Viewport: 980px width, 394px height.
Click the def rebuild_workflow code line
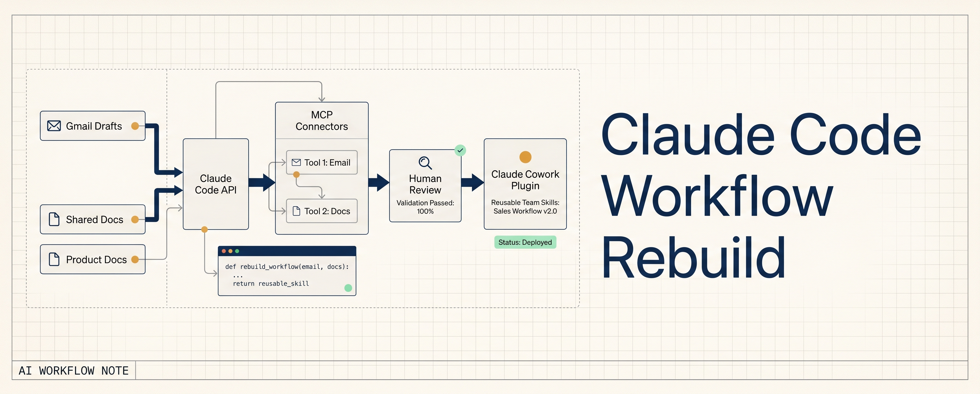[x=287, y=266]
